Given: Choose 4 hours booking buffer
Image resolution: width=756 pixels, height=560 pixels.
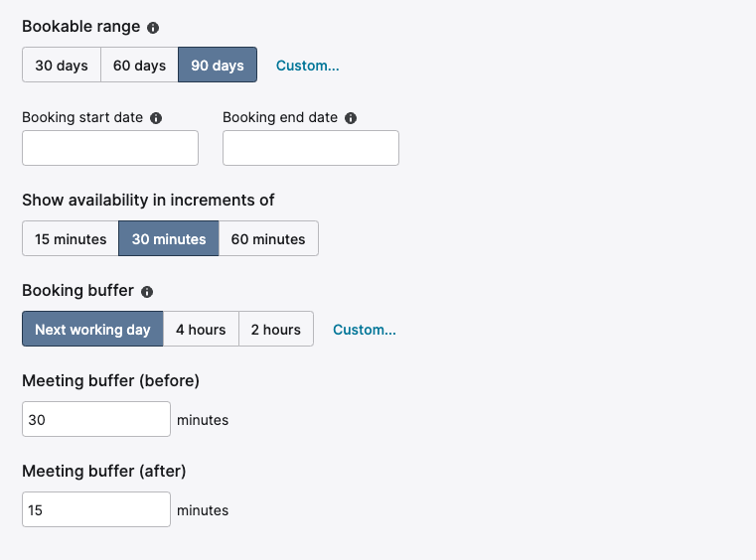Looking at the screenshot, I should [x=201, y=330].
